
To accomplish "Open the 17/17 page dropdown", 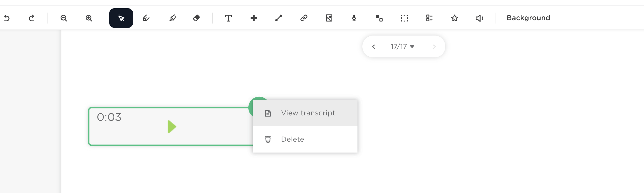I will [x=402, y=46].
